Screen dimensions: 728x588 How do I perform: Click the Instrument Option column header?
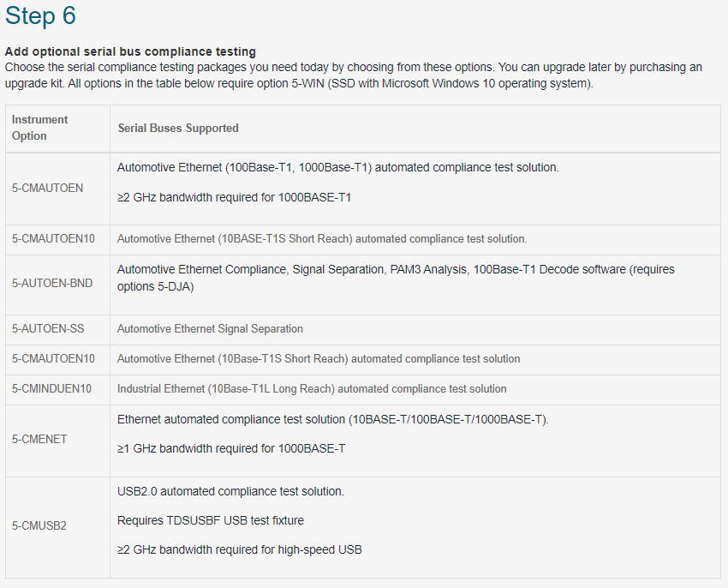coord(39,128)
